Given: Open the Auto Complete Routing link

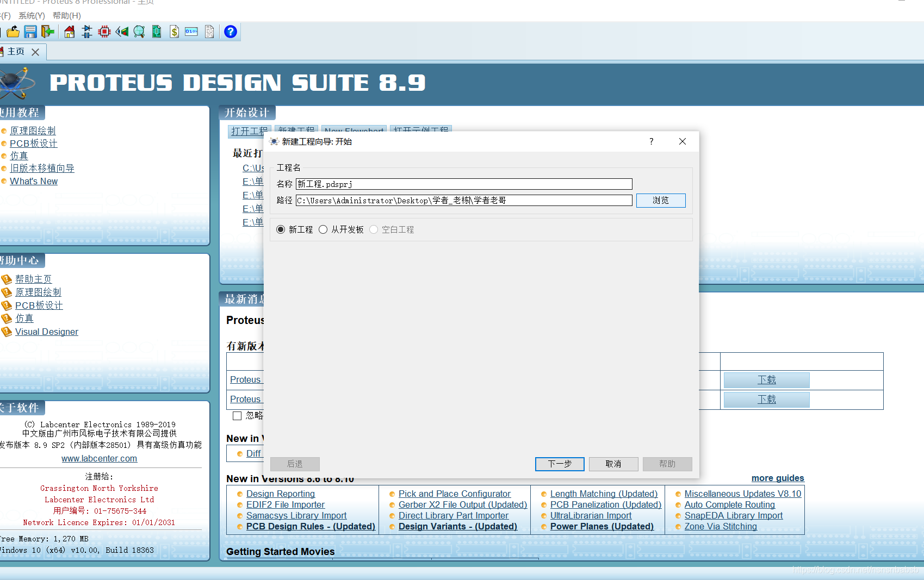Looking at the screenshot, I should coord(730,504).
